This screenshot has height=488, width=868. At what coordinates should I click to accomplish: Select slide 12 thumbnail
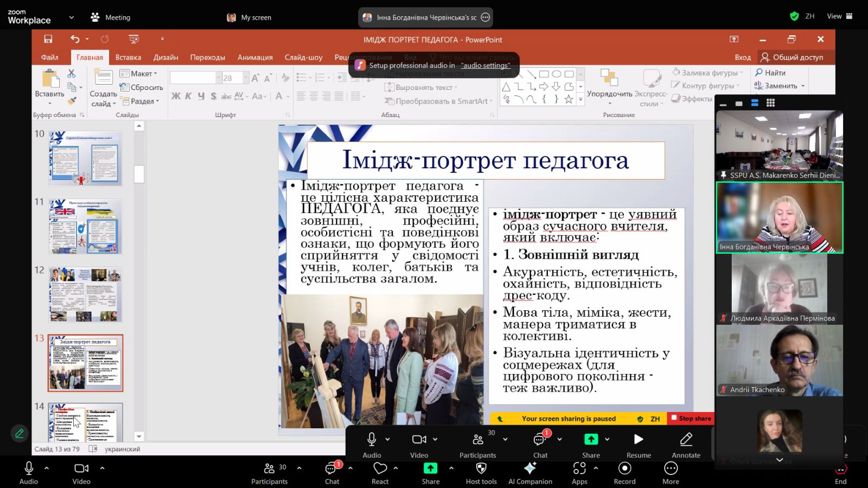[x=86, y=294]
